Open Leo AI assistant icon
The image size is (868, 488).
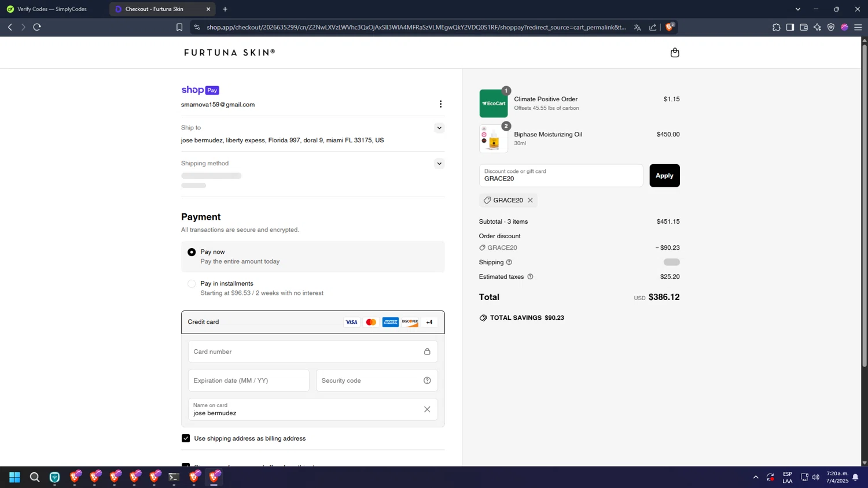pyautogui.click(x=817, y=27)
